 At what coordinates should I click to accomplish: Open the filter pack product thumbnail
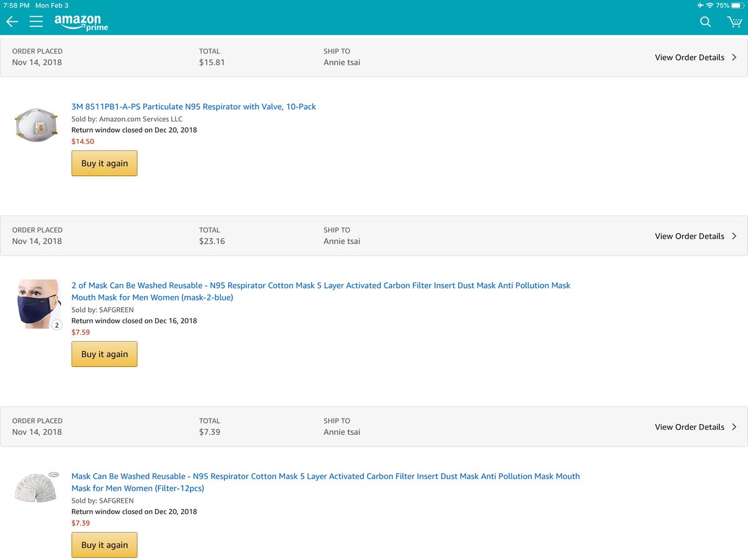coord(37,488)
